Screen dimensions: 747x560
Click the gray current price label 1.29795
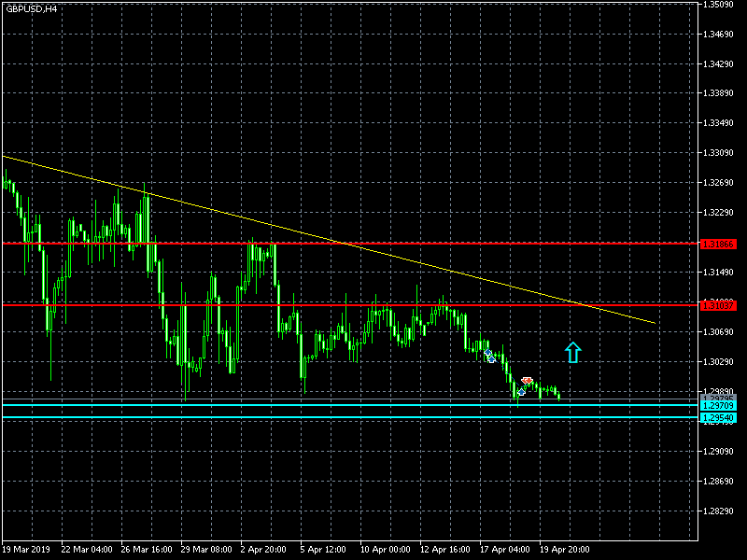click(x=718, y=399)
